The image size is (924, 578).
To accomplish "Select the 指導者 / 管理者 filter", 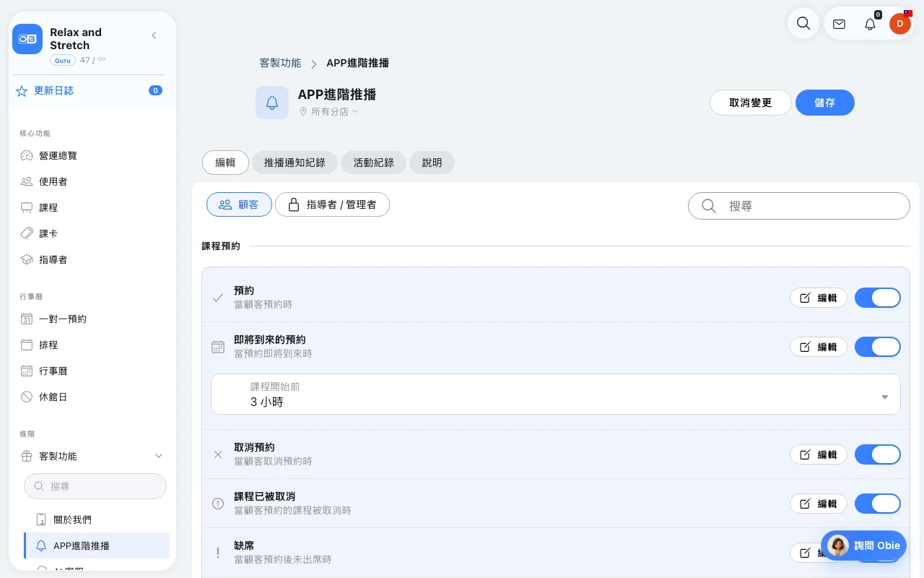I will point(332,204).
